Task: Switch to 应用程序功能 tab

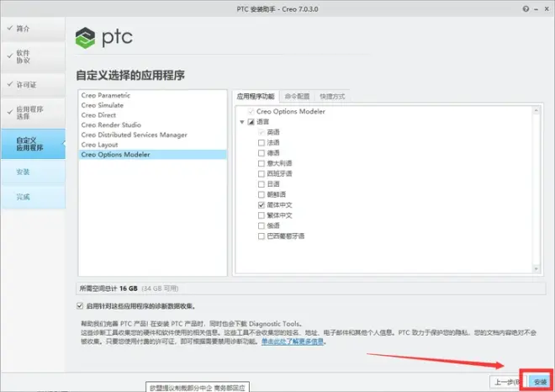Action: click(256, 97)
